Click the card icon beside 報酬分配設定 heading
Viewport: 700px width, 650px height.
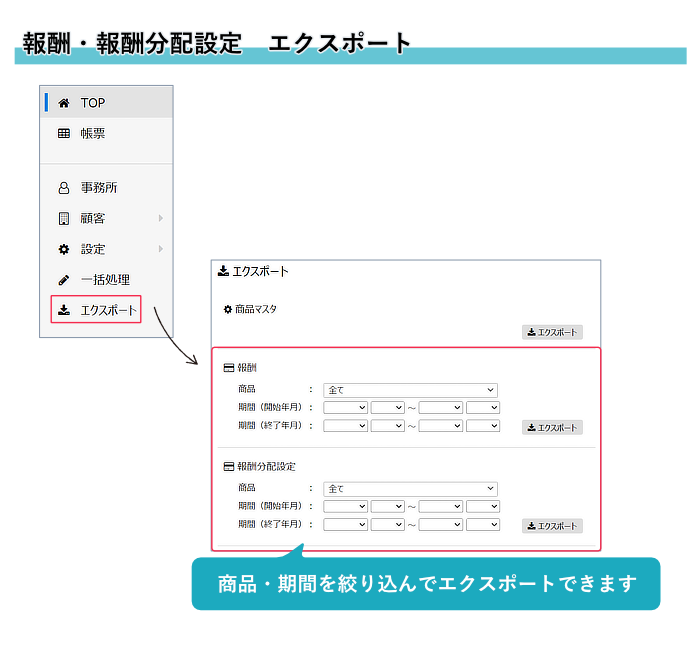coord(228,467)
